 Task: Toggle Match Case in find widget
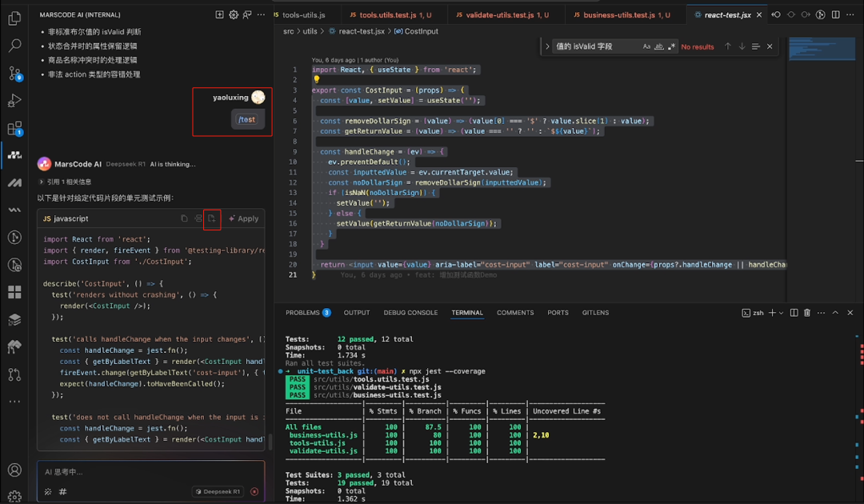point(646,46)
